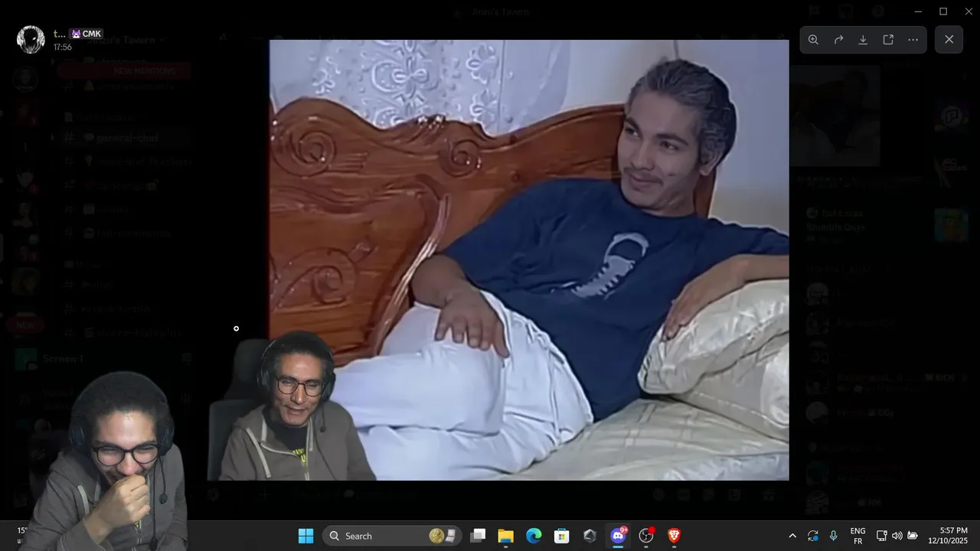Viewport: 980px width, 551px height.
Task: Click the enlarged image of man on bed
Action: (x=529, y=260)
